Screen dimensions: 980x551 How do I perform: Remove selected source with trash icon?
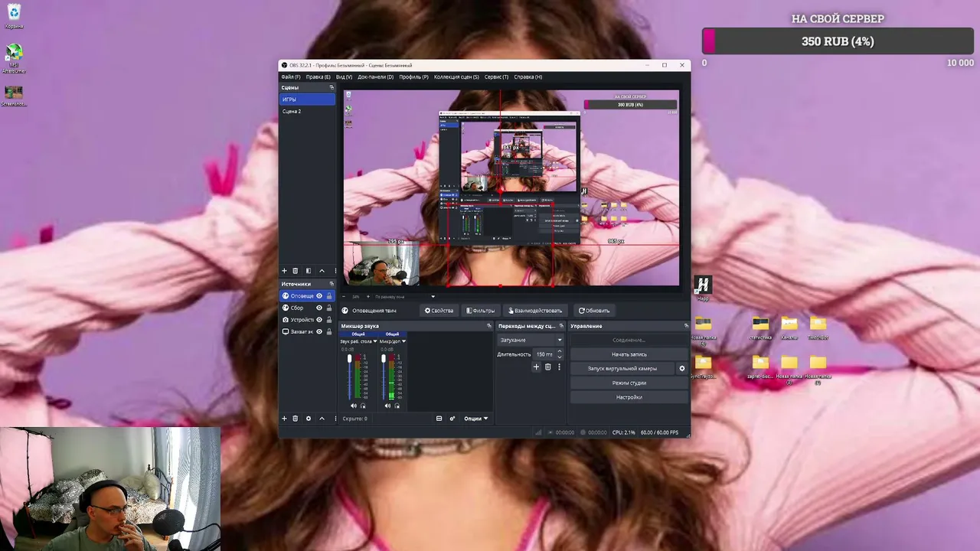coord(296,419)
